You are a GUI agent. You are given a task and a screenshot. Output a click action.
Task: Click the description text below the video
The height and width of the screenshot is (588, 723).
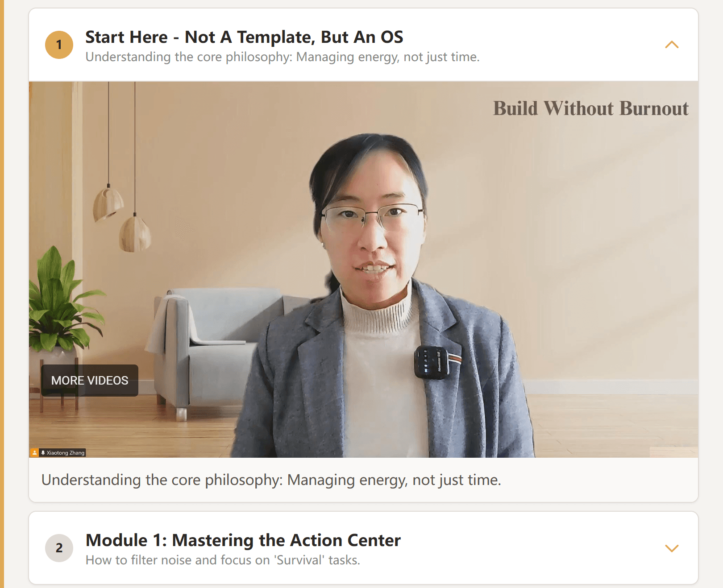pyautogui.click(x=271, y=480)
